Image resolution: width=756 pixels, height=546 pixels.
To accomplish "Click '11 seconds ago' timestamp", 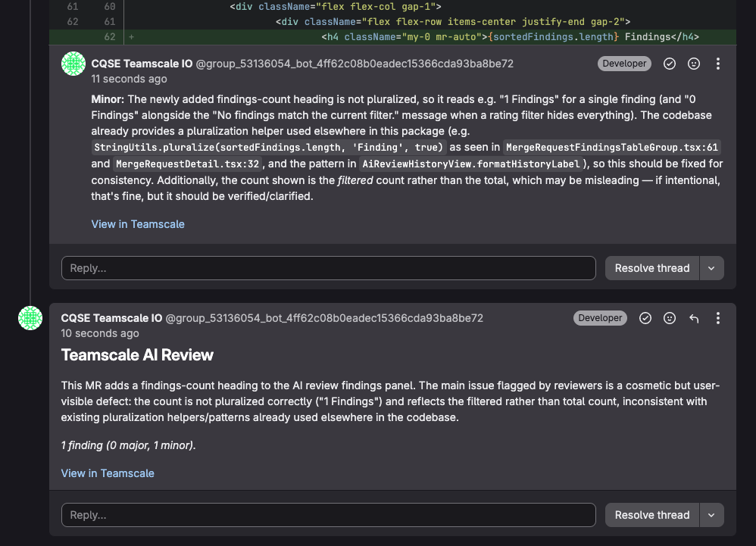I will click(130, 79).
